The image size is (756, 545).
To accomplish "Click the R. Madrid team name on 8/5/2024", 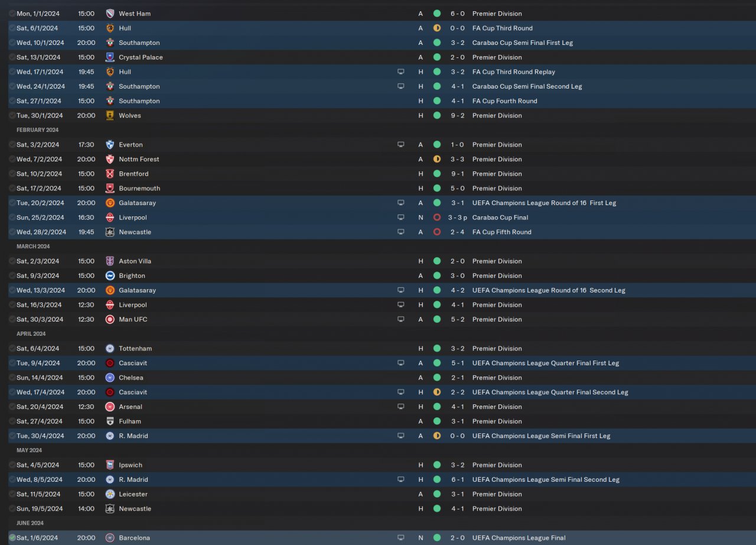I will [133, 480].
